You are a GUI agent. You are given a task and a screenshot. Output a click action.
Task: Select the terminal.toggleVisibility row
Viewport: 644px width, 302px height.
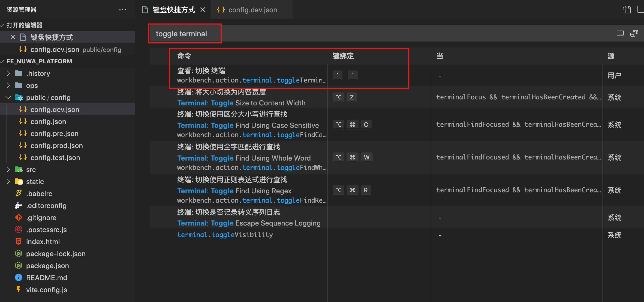(397, 235)
